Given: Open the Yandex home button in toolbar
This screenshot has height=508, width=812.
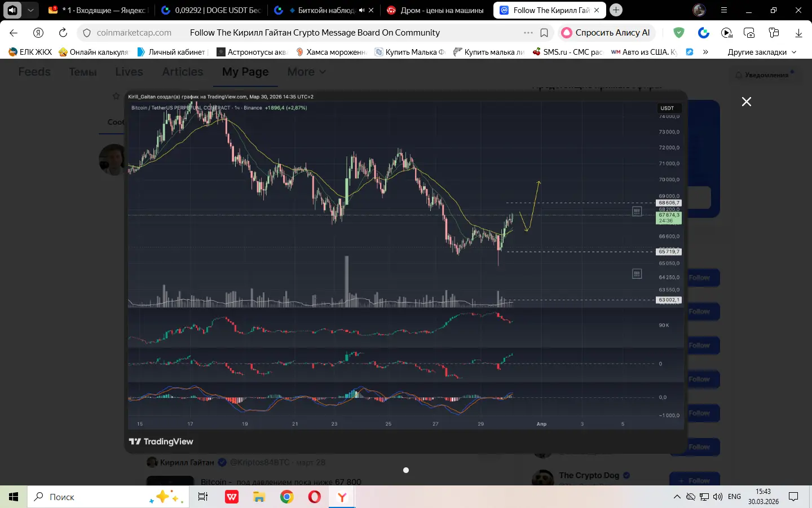Looking at the screenshot, I should 38,33.
